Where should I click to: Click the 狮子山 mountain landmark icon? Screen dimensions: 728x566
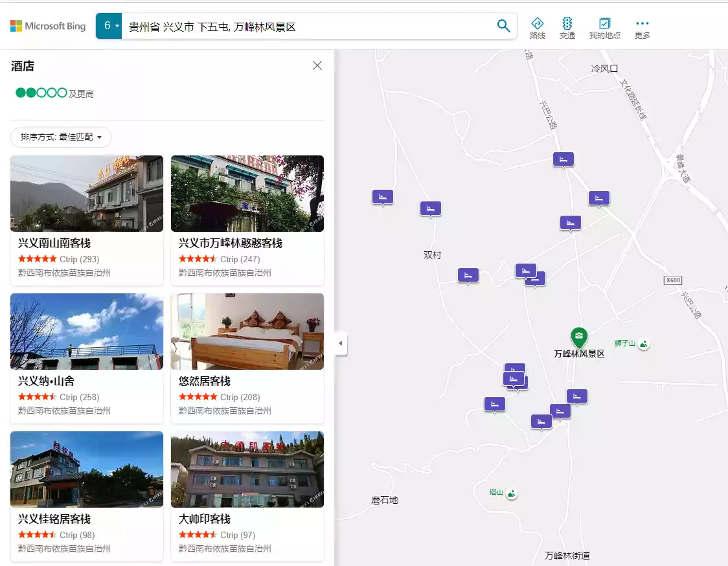click(x=643, y=344)
